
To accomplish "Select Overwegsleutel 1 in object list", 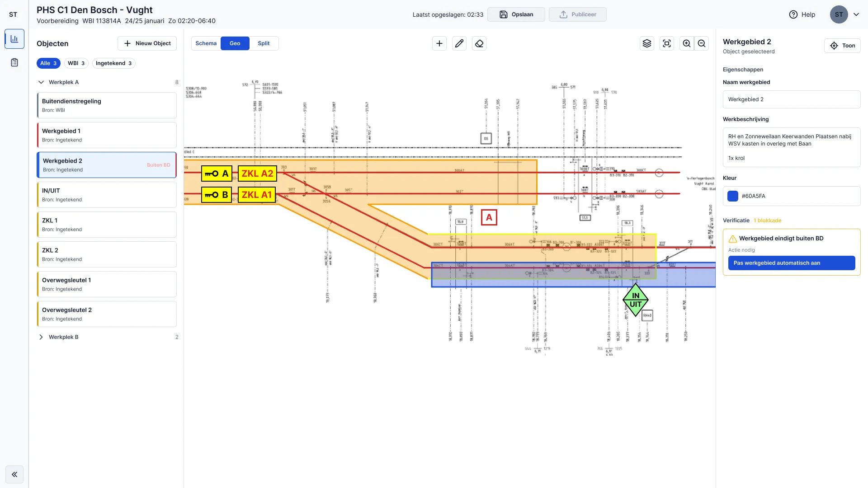I will pyautogui.click(x=107, y=284).
